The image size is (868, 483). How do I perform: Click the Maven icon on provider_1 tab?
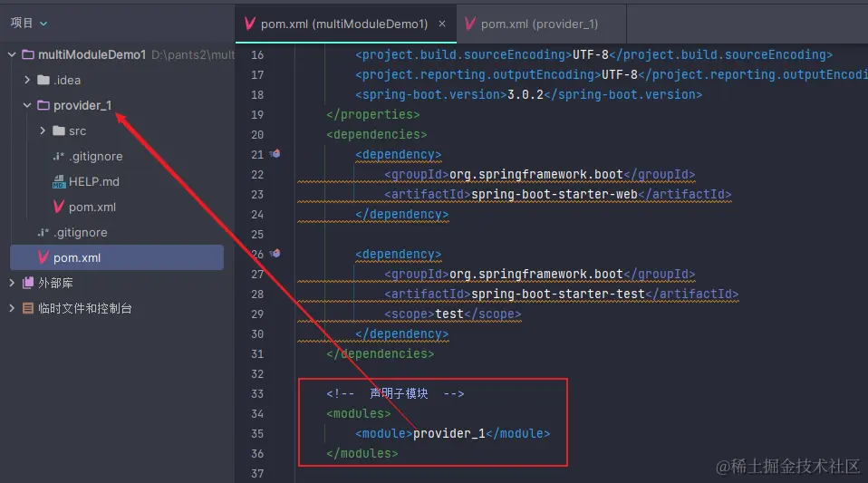tap(470, 24)
